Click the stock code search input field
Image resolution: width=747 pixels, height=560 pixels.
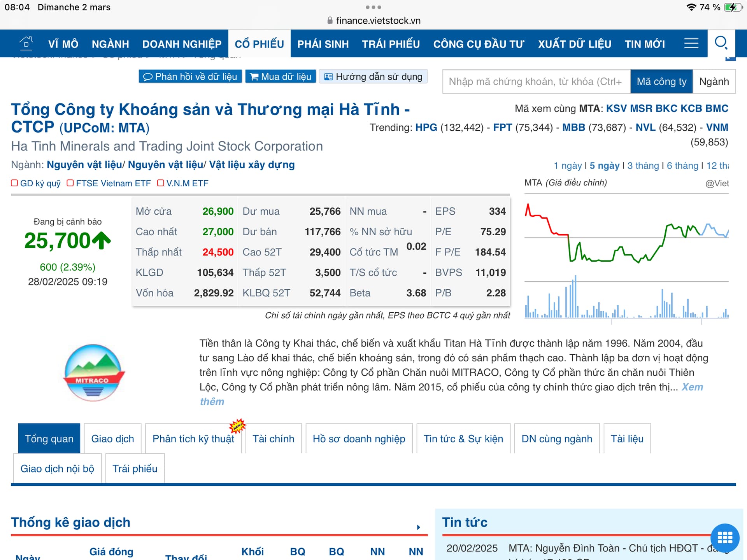(x=536, y=82)
